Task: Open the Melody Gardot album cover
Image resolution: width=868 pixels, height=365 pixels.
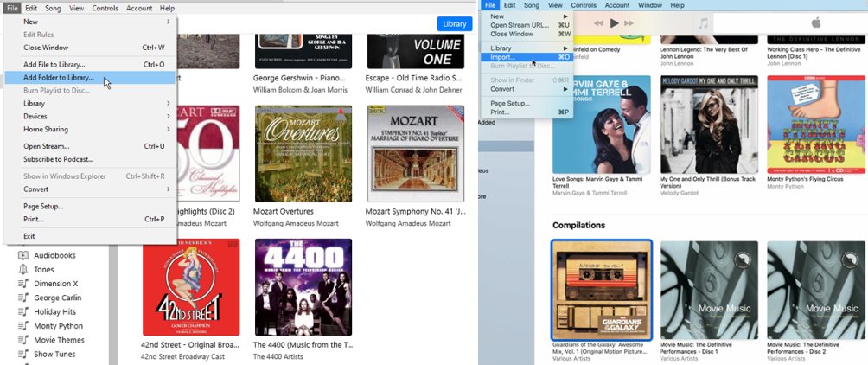Action: point(709,125)
